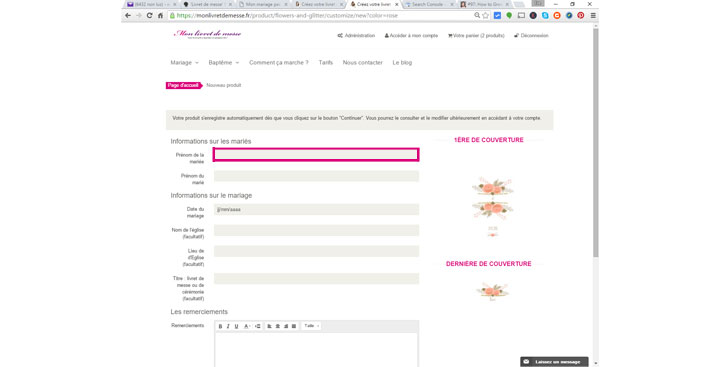
Task: Go to the Tarifs page
Action: click(x=326, y=62)
